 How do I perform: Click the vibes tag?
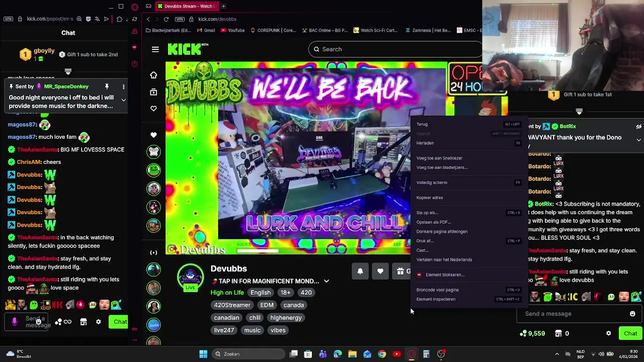tap(278, 330)
